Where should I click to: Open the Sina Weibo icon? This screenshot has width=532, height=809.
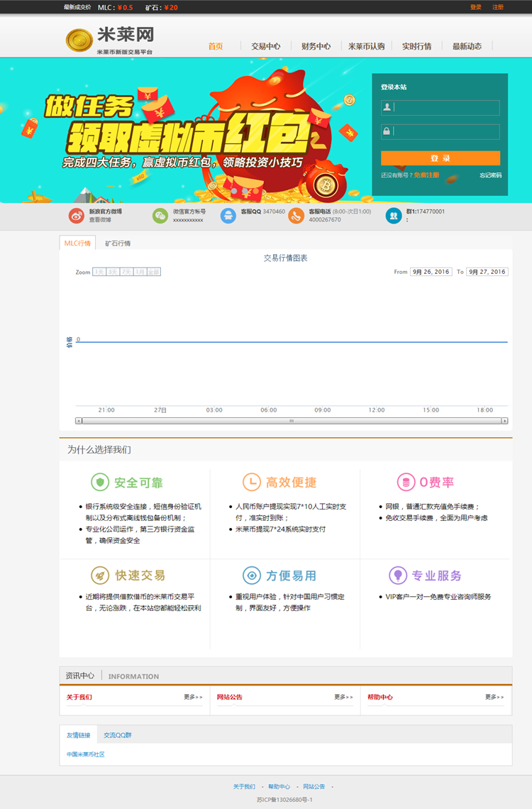pos(77,215)
